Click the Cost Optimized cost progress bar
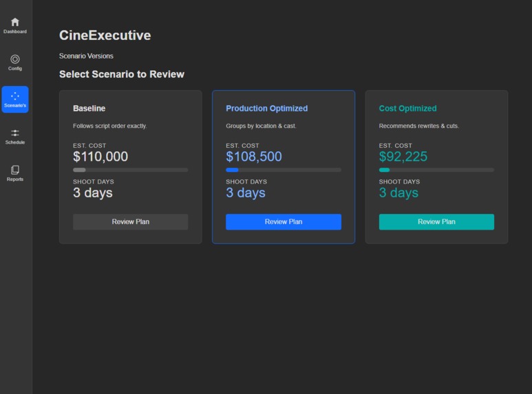The height and width of the screenshot is (394, 532). coord(436,170)
